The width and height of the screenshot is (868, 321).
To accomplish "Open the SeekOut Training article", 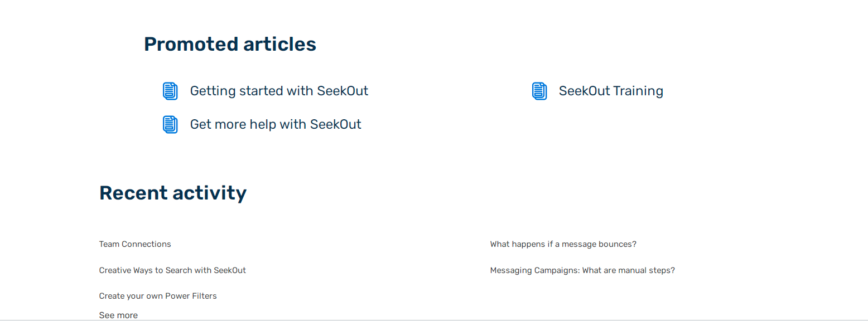I will (611, 91).
